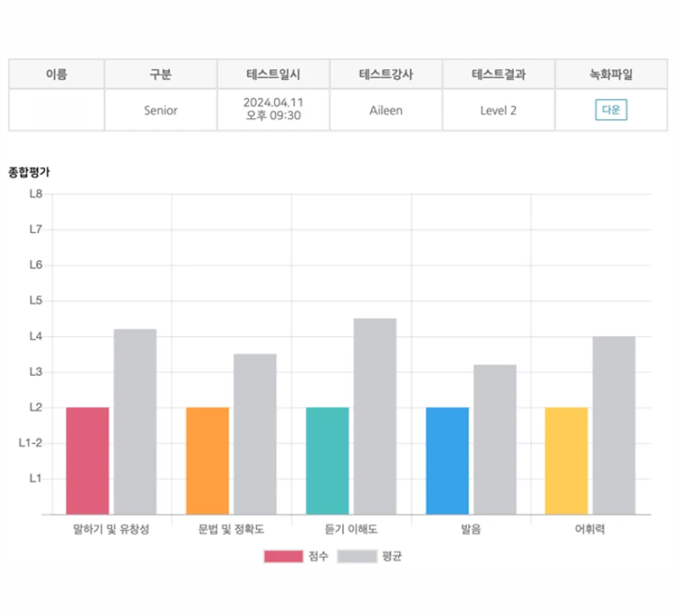676x616 pixels.
Task: Click the gray average bar for 발음
Action: click(x=495, y=439)
